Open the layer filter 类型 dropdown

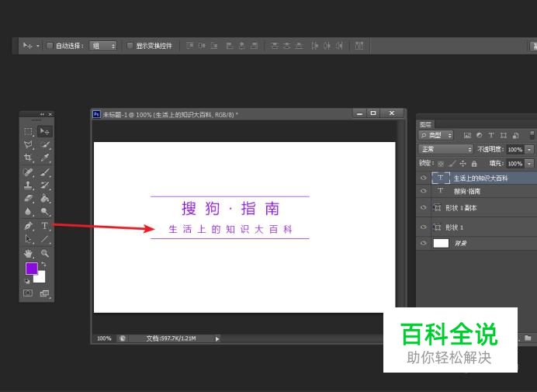(x=435, y=135)
